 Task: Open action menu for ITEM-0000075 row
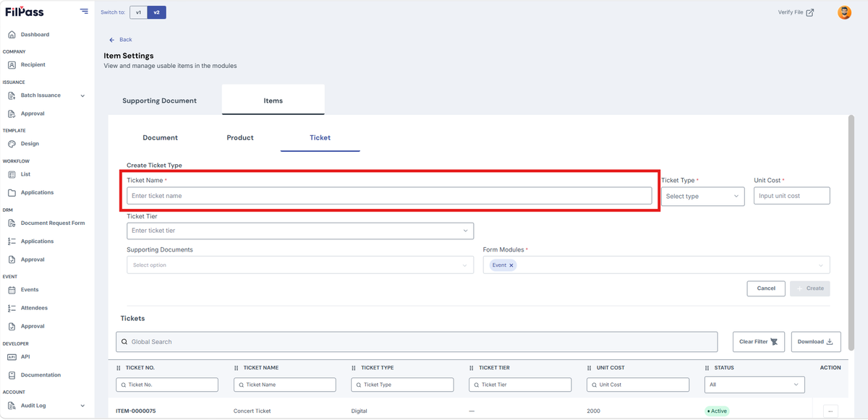830,411
